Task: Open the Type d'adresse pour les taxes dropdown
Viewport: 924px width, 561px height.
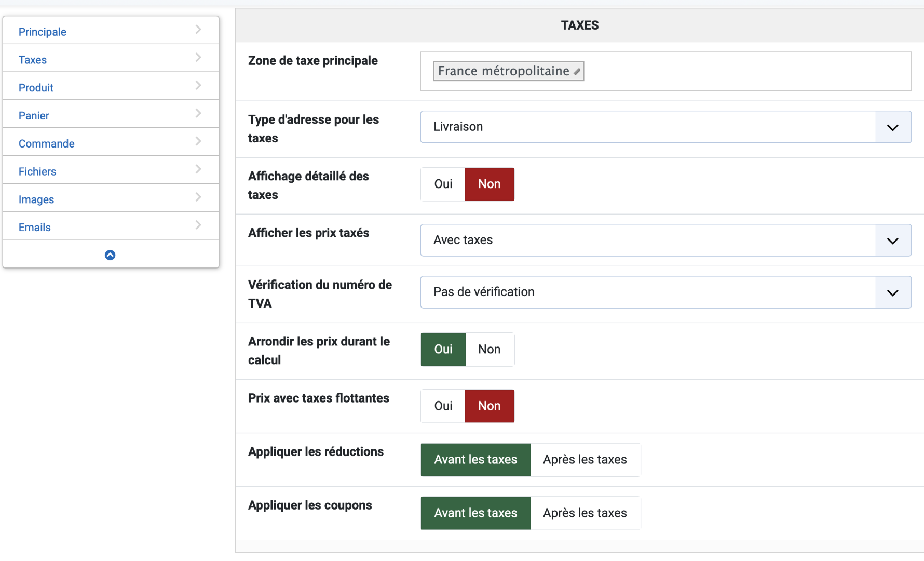Action: point(665,127)
